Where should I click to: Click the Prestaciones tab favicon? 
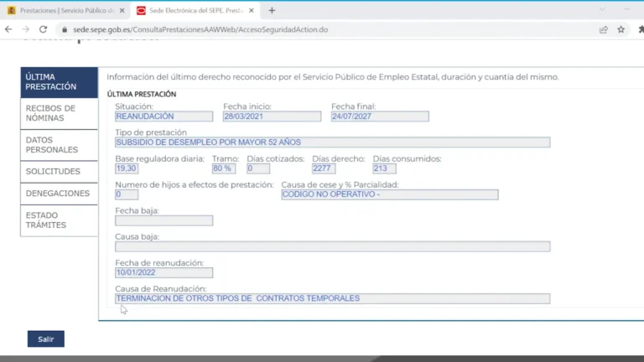[x=12, y=11]
